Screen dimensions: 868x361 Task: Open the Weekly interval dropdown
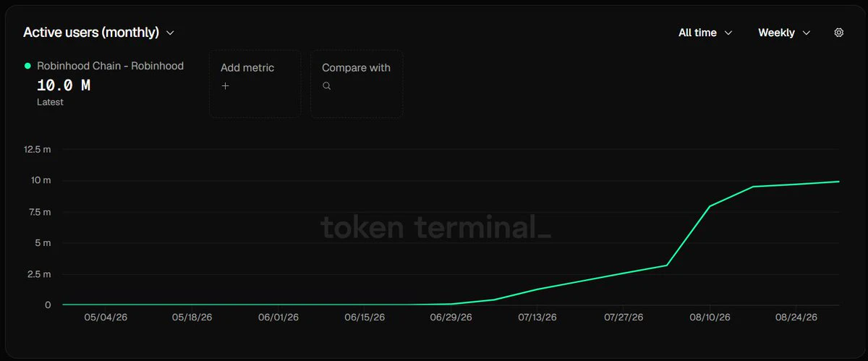pyautogui.click(x=784, y=33)
